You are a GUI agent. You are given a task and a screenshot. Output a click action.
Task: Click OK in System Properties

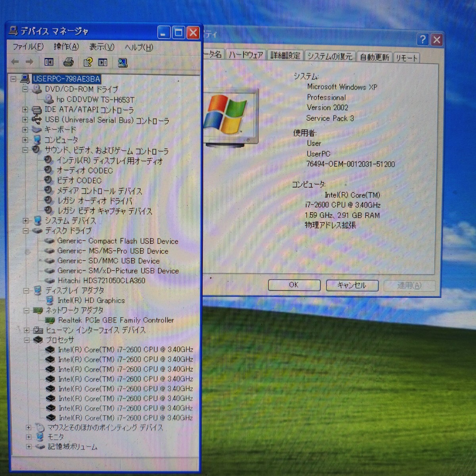click(294, 285)
